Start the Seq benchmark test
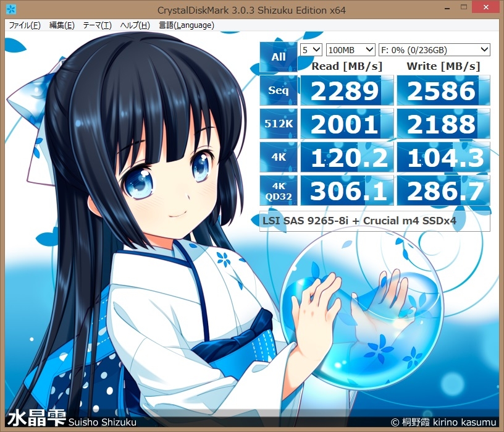The height and width of the screenshot is (432, 504). point(279,90)
